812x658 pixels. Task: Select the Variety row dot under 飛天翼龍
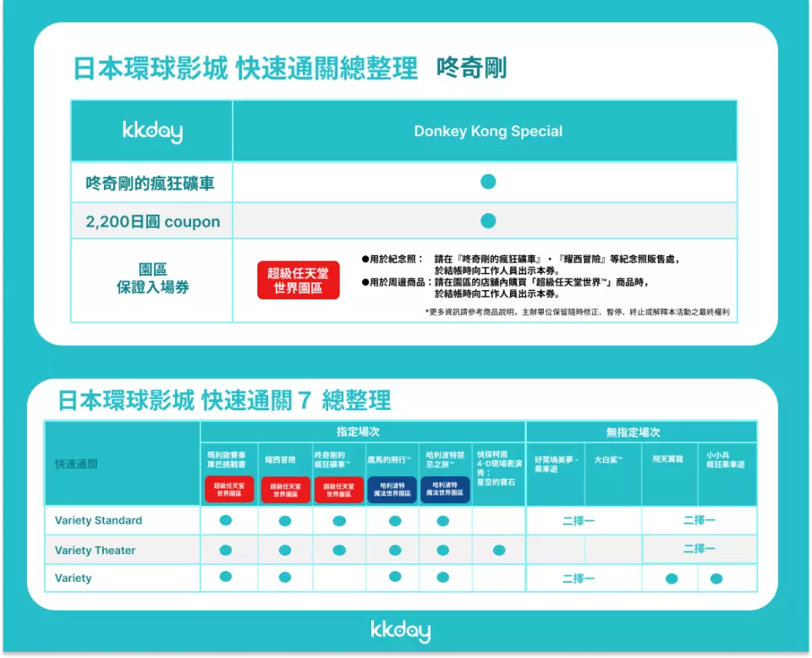[x=672, y=579]
